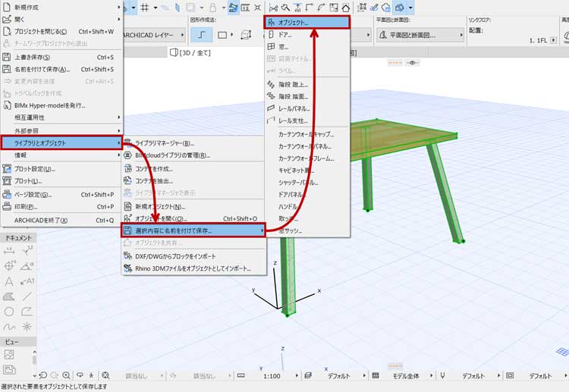Screen dimensions: 569x392
Task: Open モデル全体 partial structure dropdown
Action: point(431,375)
